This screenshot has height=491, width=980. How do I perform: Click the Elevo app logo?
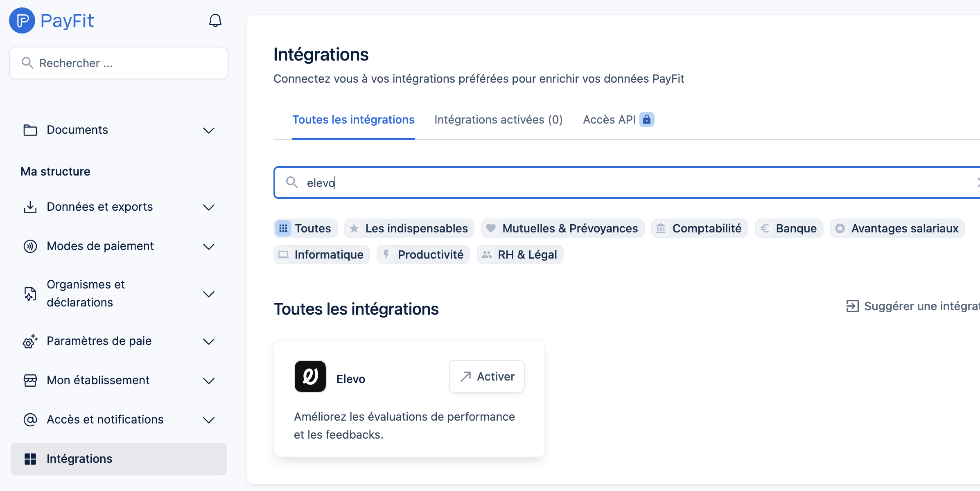pyautogui.click(x=310, y=376)
